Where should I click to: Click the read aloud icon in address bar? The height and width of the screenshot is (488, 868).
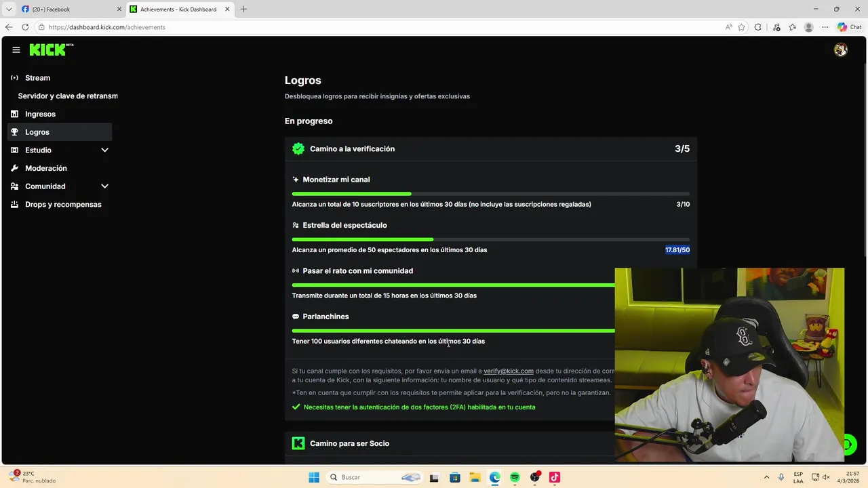point(729,27)
